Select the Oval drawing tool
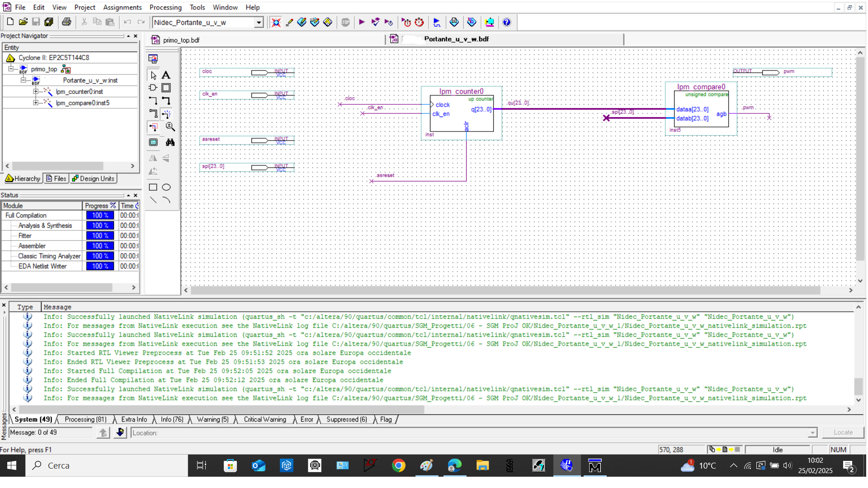The image size is (868, 488). pos(166,187)
